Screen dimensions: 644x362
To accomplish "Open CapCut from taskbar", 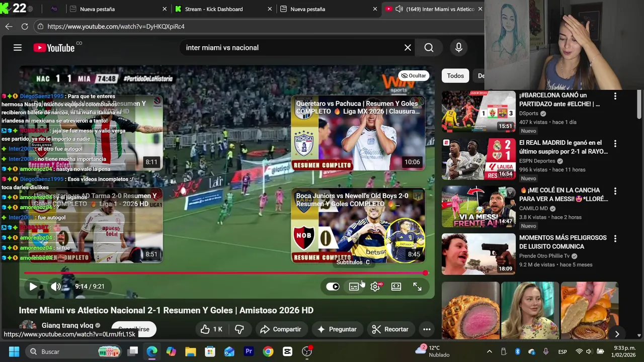I will [x=287, y=351].
